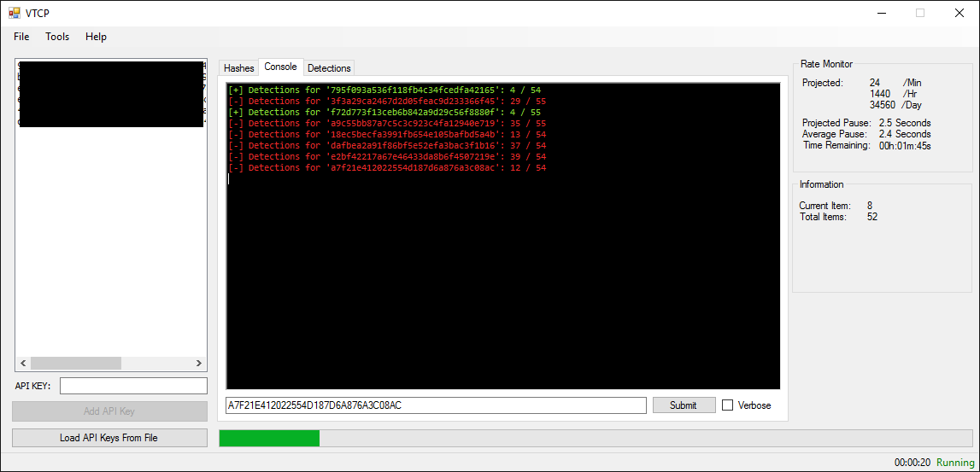Click the VTCP app icon in title bar
980x472 pixels.
click(14, 13)
